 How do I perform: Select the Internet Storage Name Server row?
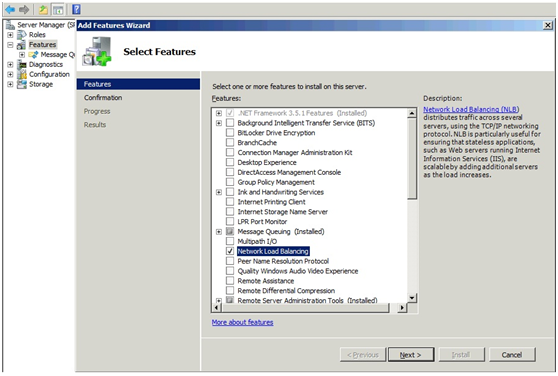click(283, 212)
